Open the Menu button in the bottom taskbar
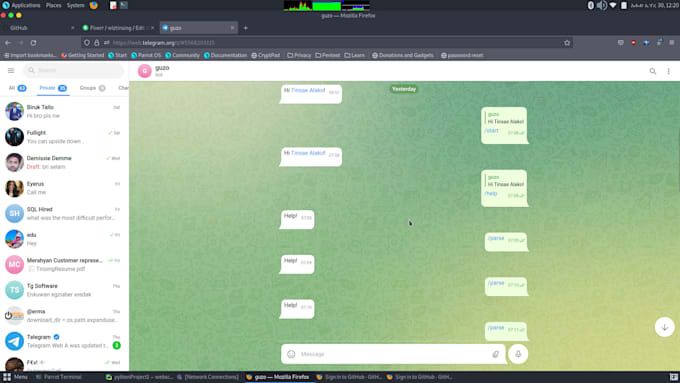 15,377
